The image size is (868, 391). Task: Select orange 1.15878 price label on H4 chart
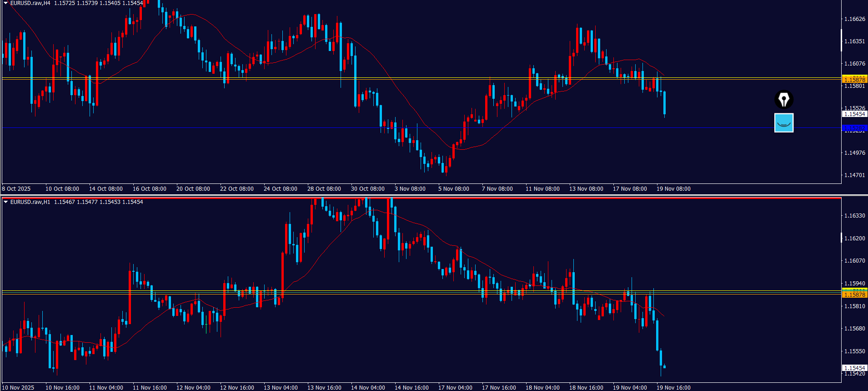[854, 80]
